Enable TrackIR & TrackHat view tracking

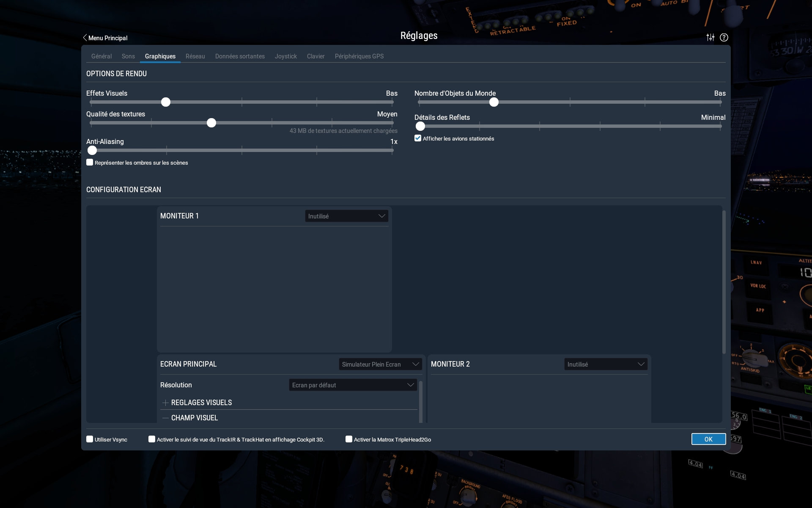tap(152, 439)
